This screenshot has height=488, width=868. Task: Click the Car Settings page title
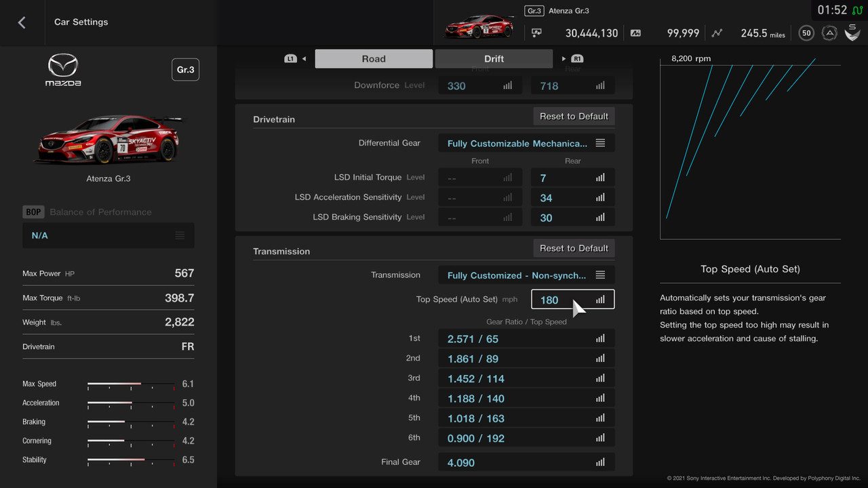point(81,22)
